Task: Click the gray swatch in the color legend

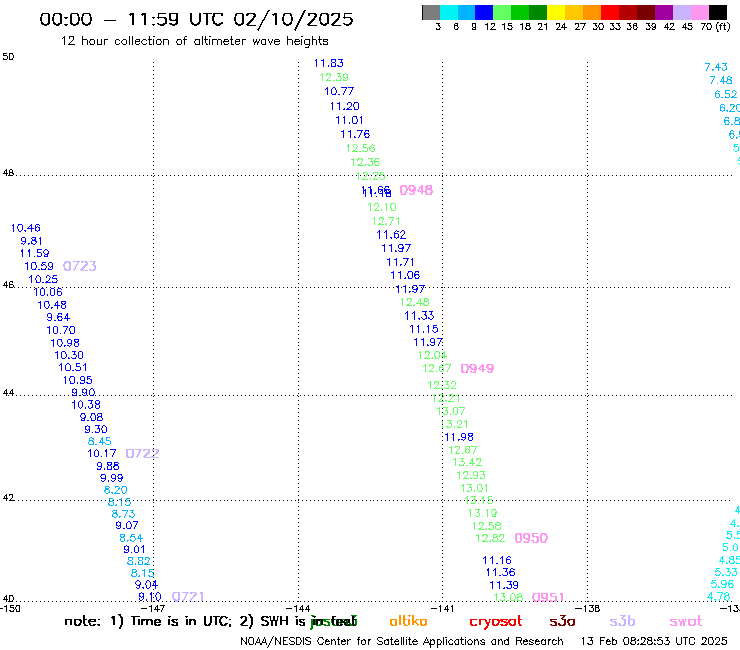Action: click(x=431, y=12)
